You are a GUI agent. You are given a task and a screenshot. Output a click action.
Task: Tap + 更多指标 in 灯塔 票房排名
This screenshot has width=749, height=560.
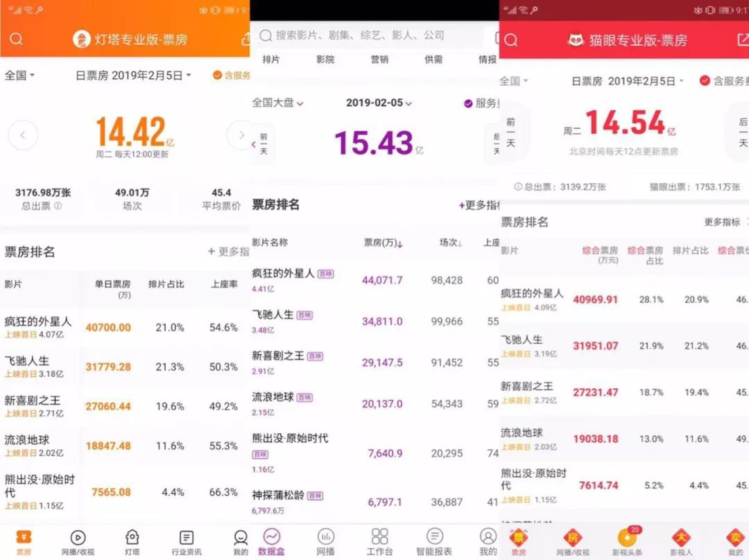pyautogui.click(x=228, y=251)
